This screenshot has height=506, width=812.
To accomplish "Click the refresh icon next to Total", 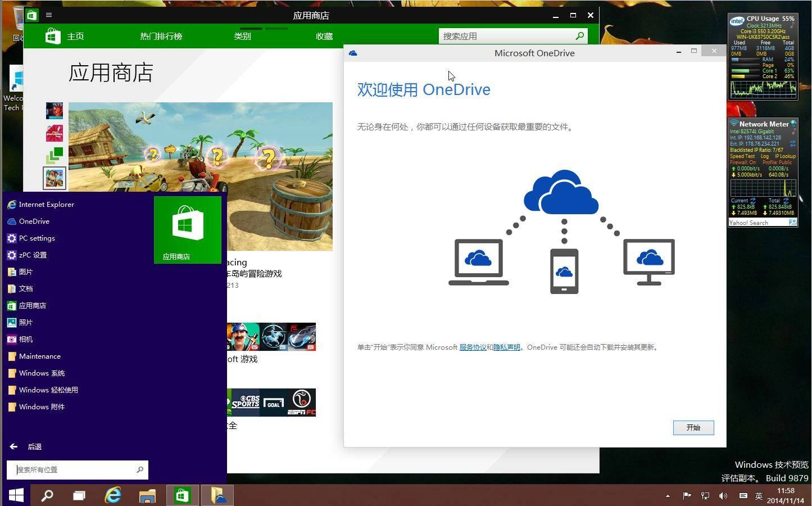I will [x=786, y=201].
